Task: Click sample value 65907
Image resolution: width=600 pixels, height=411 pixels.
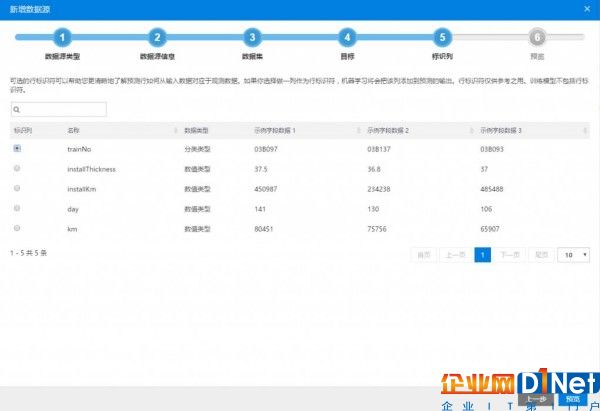Action: pos(490,229)
